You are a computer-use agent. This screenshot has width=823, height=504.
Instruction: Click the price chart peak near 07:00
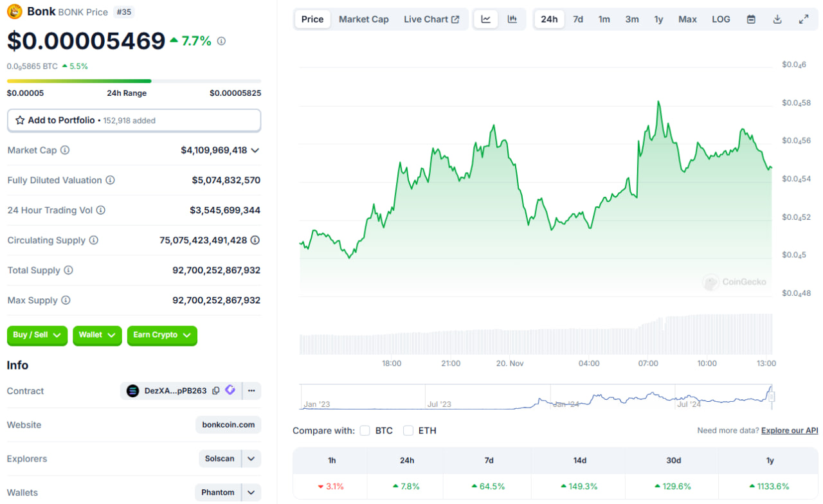[658, 102]
